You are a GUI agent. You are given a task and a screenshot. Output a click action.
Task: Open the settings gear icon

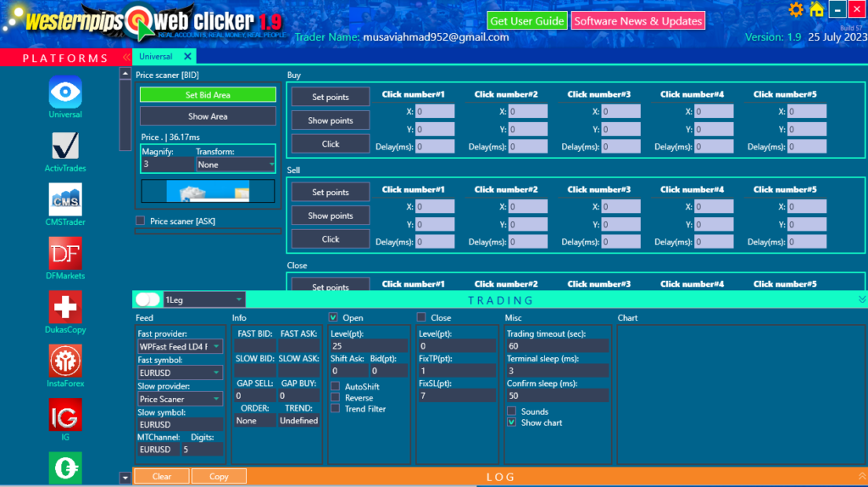point(795,10)
